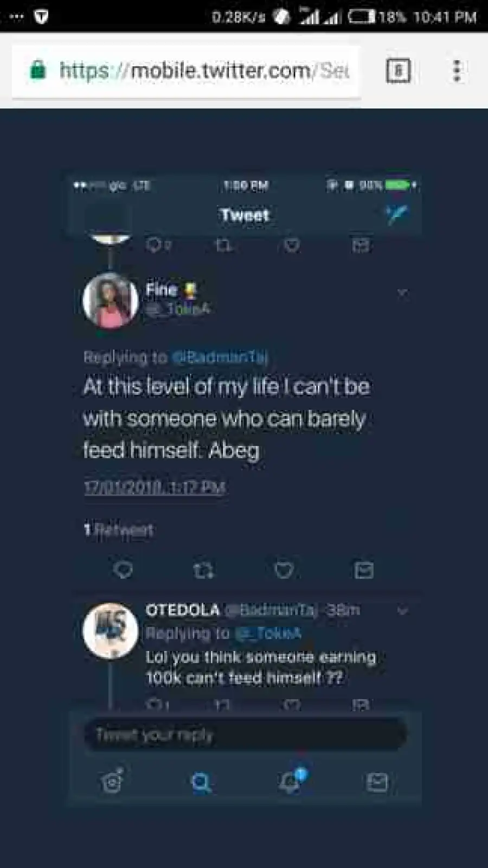The height and width of the screenshot is (868, 488).
Task: Open the search tab in bottom bar
Action: pos(201,782)
